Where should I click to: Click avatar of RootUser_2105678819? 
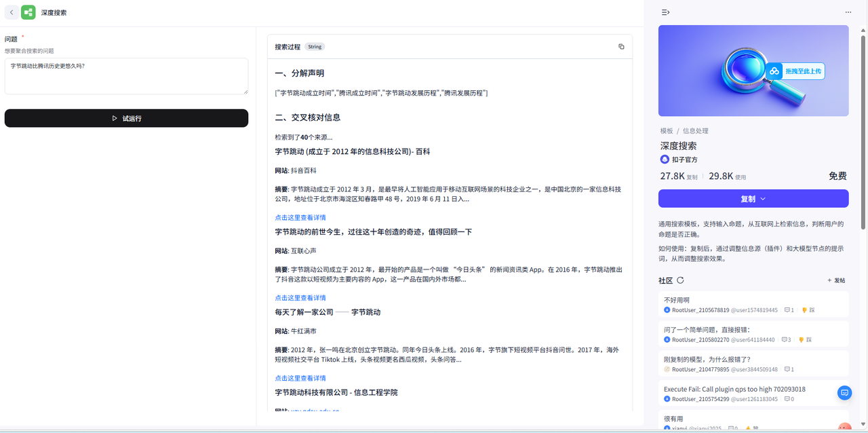coord(667,310)
